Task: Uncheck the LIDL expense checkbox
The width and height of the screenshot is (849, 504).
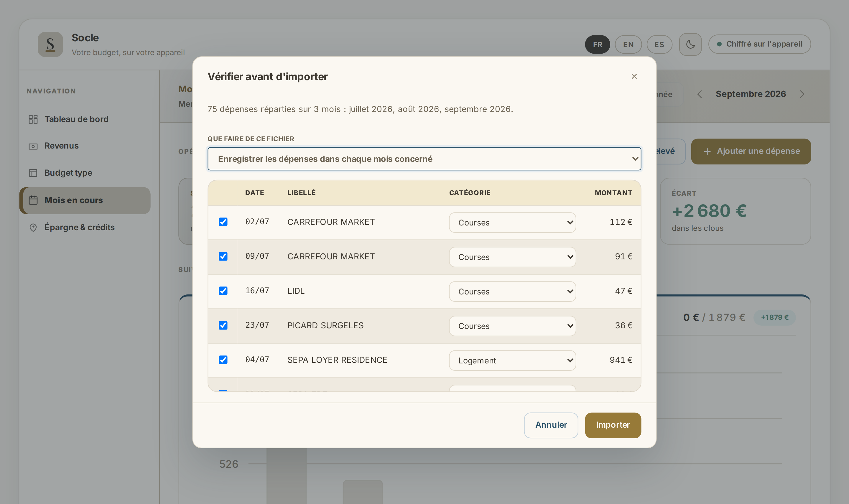Action: point(223,291)
